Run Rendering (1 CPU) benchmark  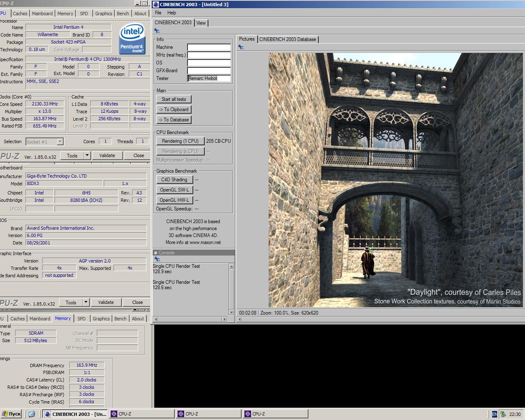180,141
